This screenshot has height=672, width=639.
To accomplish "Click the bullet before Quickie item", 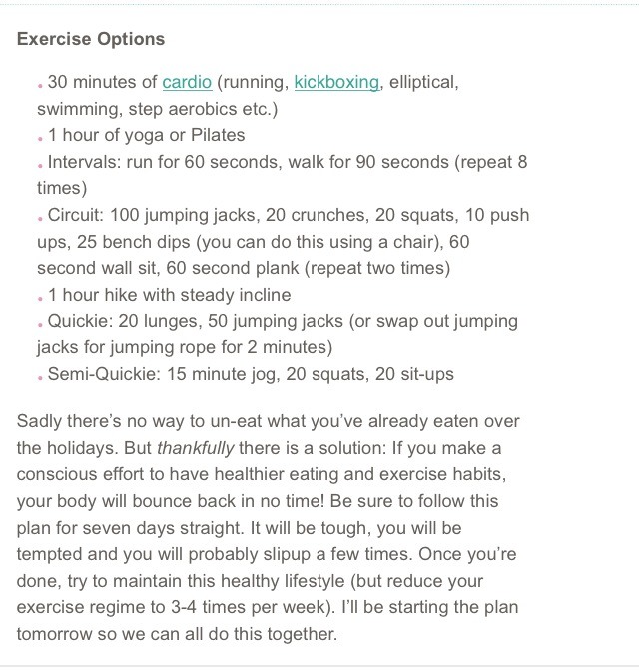I will (40, 325).
